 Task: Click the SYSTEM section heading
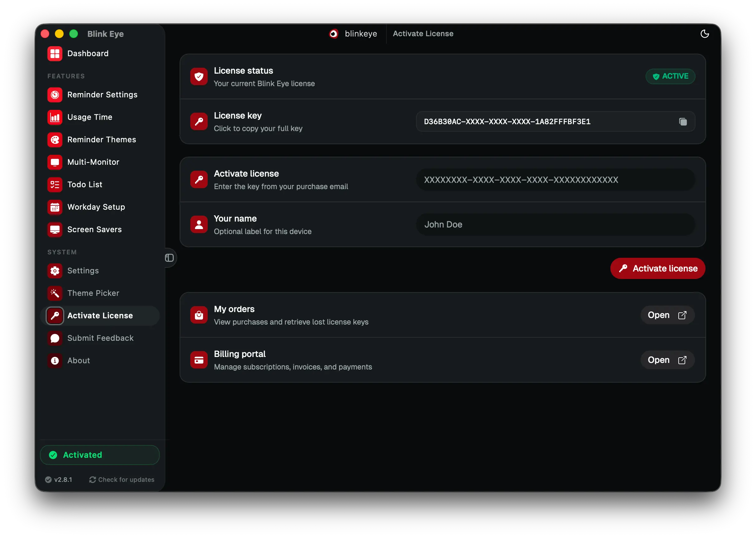click(x=62, y=252)
